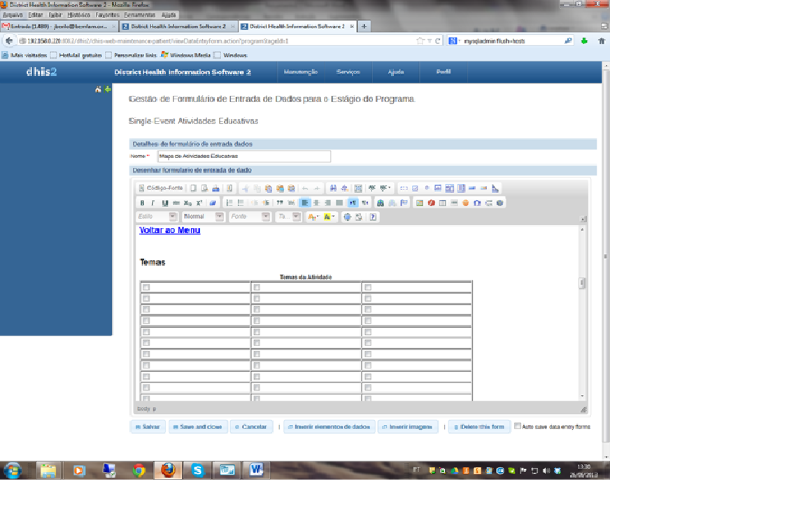Tick the middle-column checkbox in the top table row
This screenshot has width=787, height=532.
coord(257,287)
